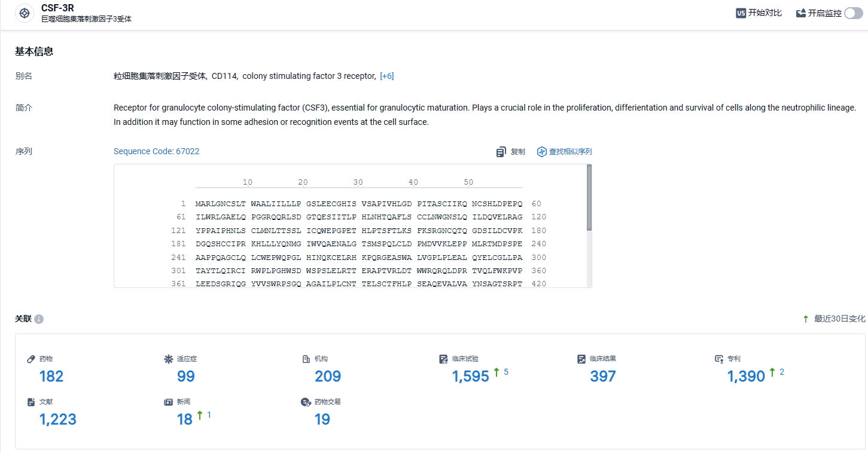Expand aliases via +6 link

click(387, 76)
